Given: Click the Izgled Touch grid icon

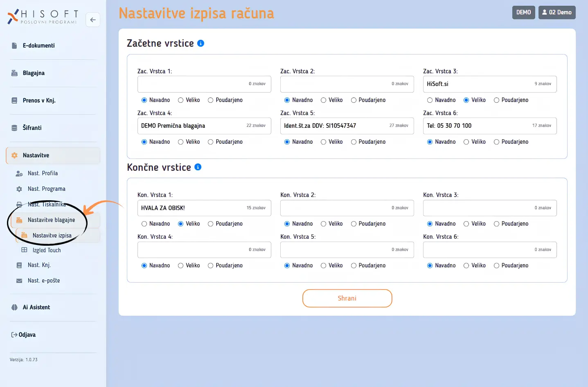Looking at the screenshot, I should tap(24, 250).
